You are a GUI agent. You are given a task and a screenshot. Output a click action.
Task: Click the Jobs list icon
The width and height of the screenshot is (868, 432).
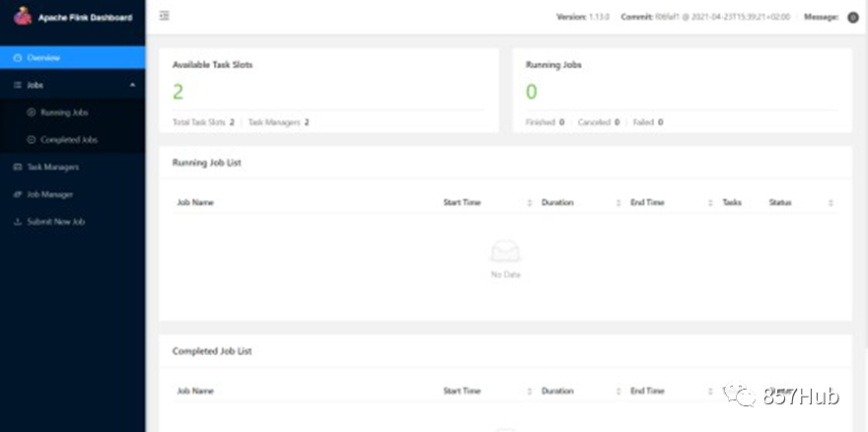click(x=18, y=85)
